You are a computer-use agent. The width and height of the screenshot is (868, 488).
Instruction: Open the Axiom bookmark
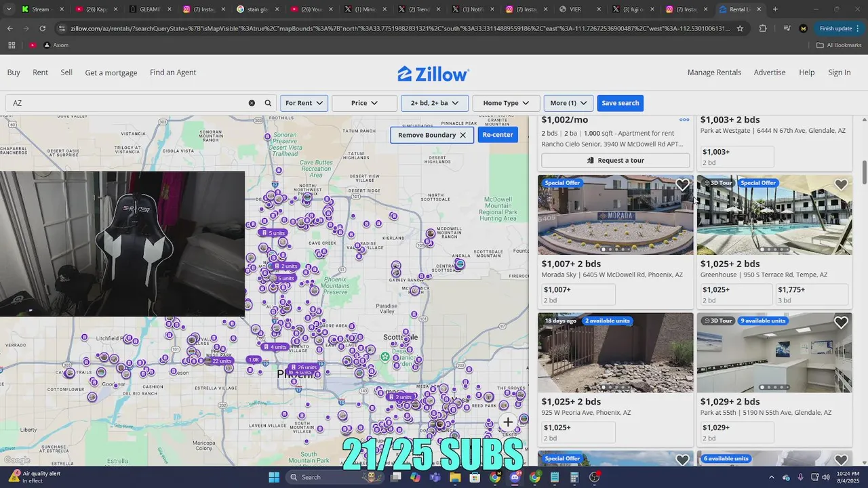point(56,45)
